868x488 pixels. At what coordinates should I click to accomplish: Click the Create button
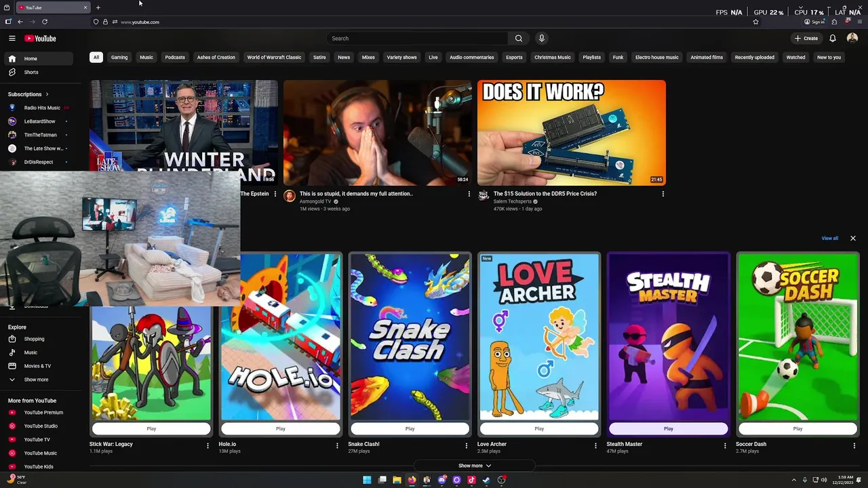[806, 39]
